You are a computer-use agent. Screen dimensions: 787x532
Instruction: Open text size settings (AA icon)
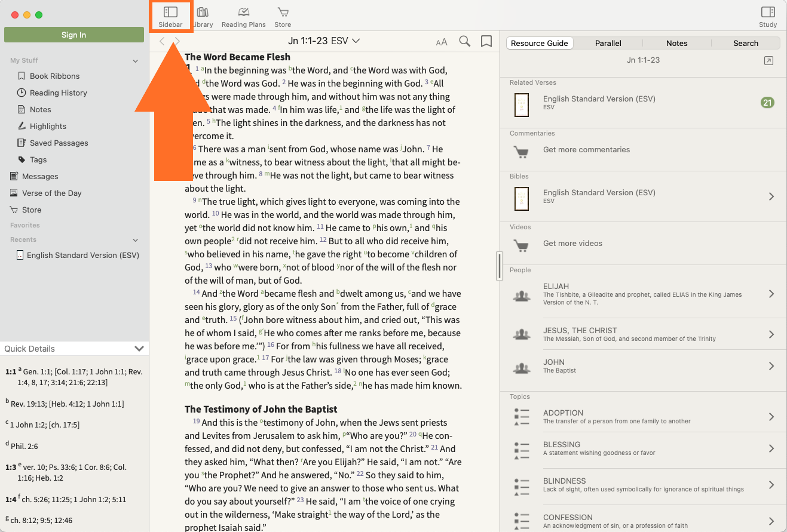point(442,42)
